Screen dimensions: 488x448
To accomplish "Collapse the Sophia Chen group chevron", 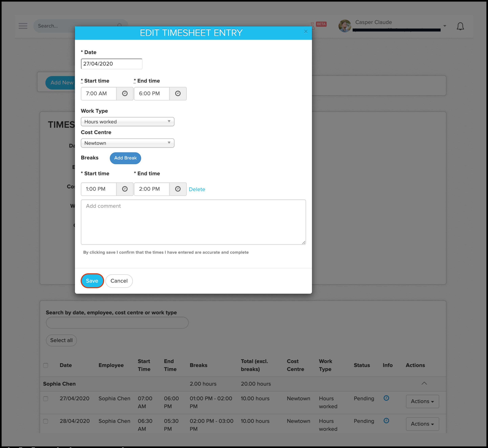I will [x=424, y=383].
